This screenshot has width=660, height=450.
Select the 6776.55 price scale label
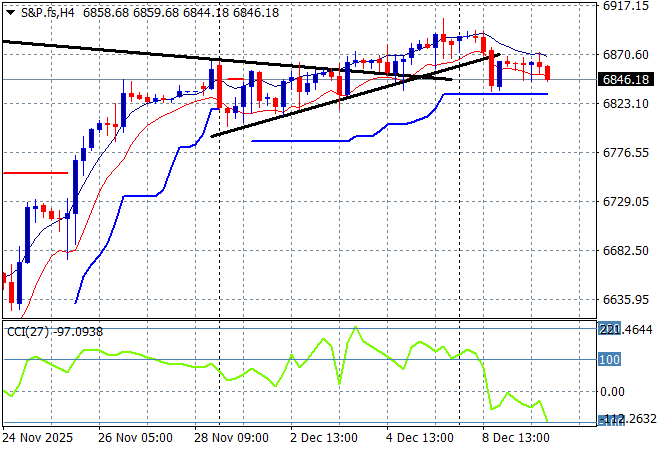point(625,152)
